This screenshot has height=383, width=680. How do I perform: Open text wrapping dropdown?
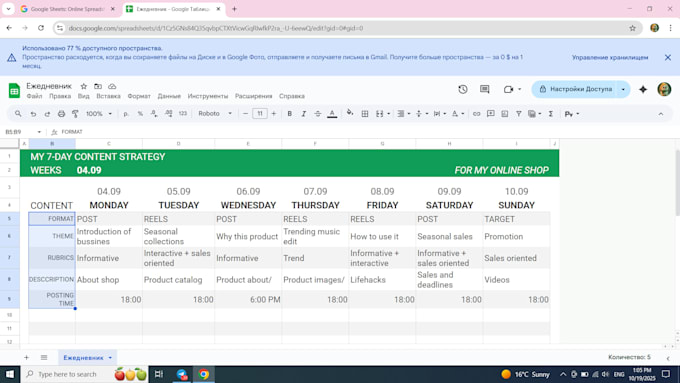(440, 114)
